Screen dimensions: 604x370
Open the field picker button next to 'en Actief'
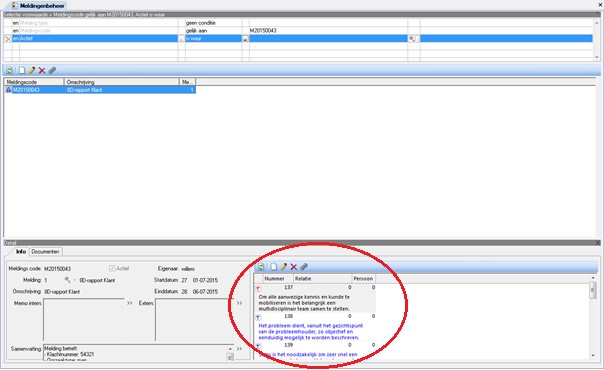181,39
